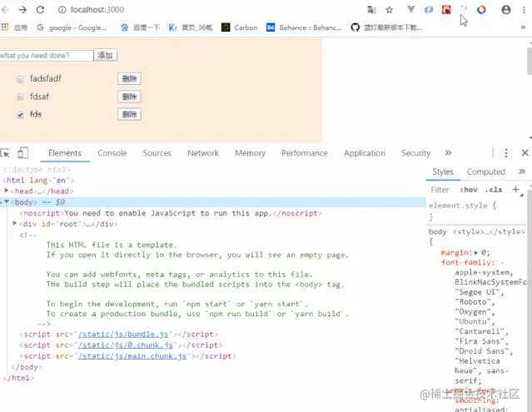Switch to the Performance tab
The image size is (532, 412).
[x=305, y=153]
